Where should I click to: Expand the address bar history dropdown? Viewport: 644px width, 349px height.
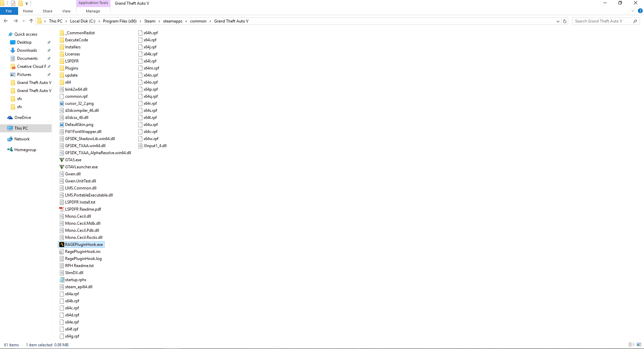[x=558, y=21]
